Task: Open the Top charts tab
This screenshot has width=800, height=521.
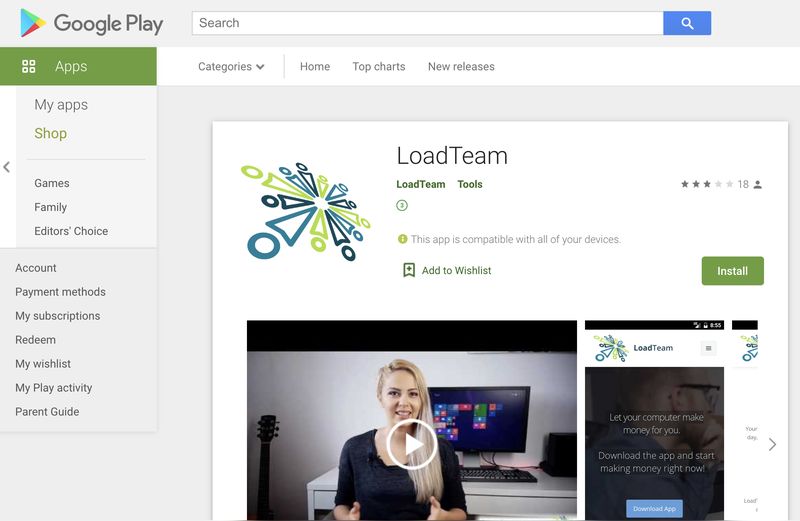Action: pos(379,66)
